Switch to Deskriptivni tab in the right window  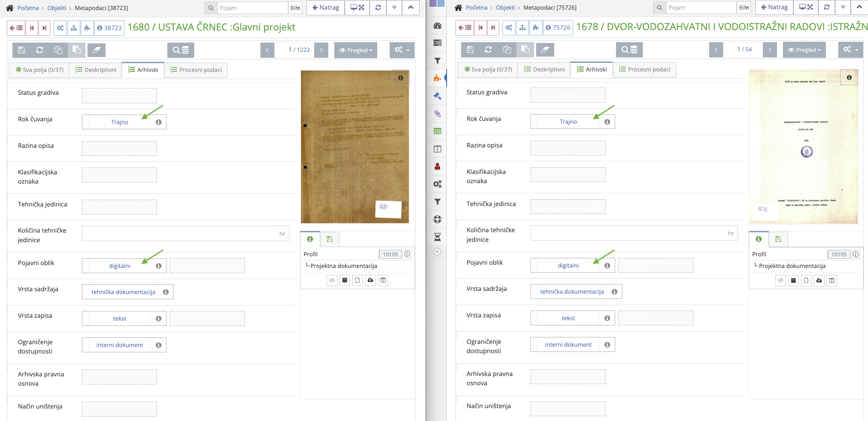545,69
